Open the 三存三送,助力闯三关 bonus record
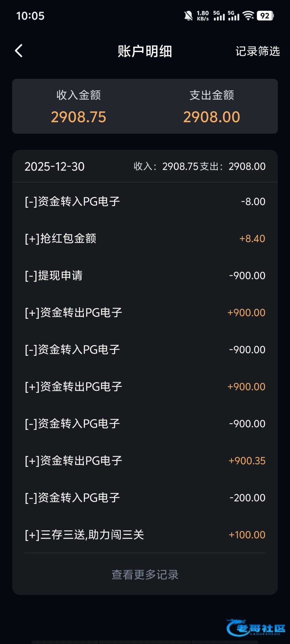This screenshot has height=644, width=290. pyautogui.click(x=145, y=535)
